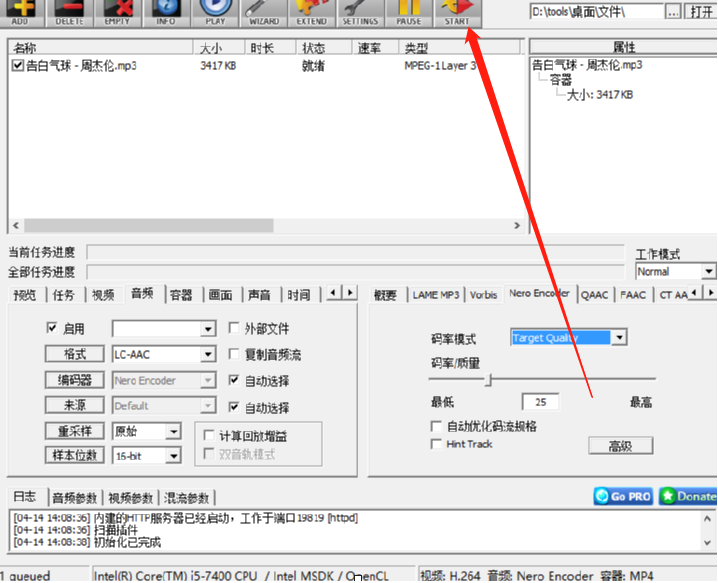718x583 pixels.
Task: Open the Default source dropdown
Action: 208,406
